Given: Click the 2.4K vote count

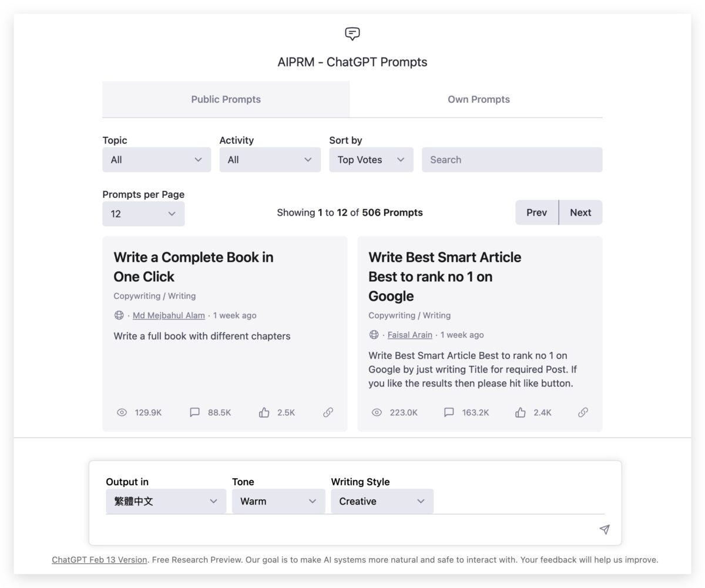Looking at the screenshot, I should tap(542, 412).
